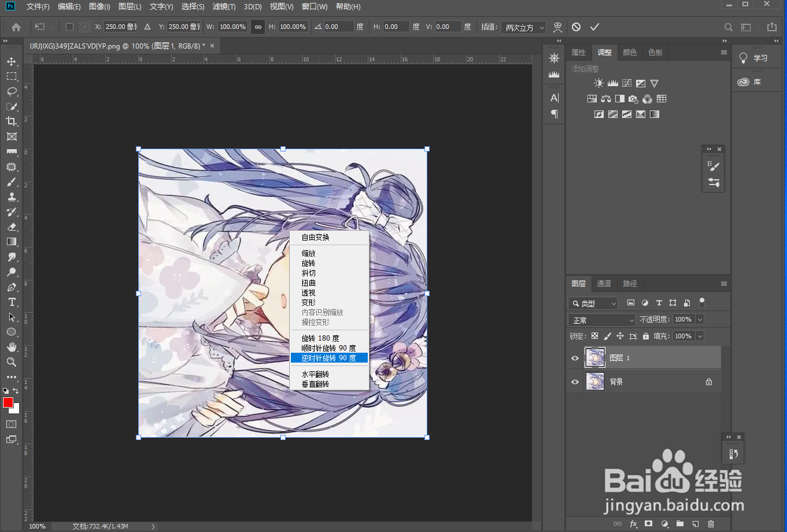Select the Path Selection tool
This screenshot has width=787, height=532.
[x=12, y=317]
